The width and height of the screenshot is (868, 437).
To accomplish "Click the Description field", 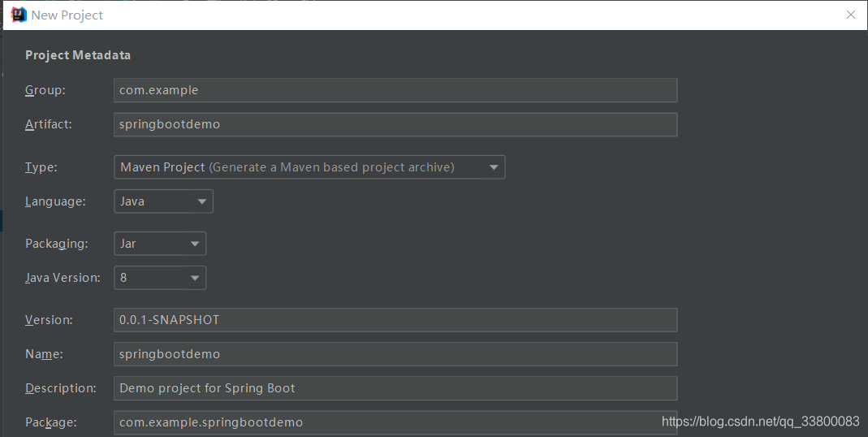I will point(395,388).
